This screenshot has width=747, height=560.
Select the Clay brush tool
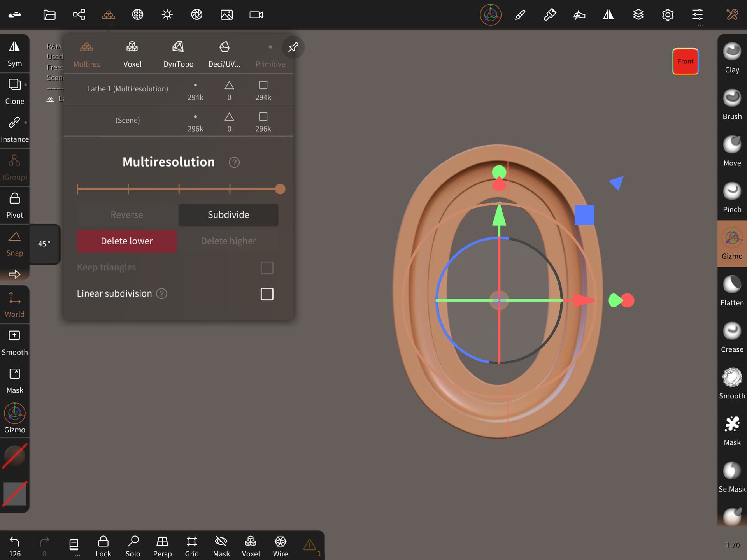732,58
